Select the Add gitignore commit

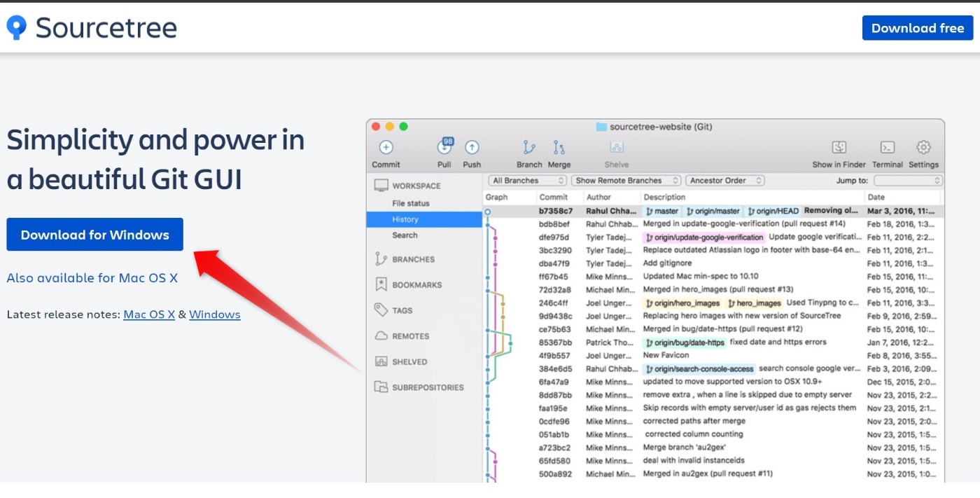[713, 263]
